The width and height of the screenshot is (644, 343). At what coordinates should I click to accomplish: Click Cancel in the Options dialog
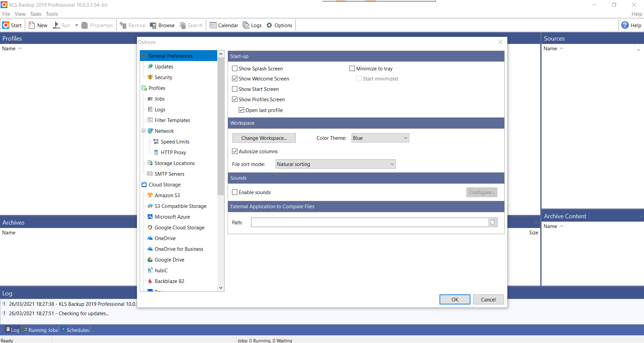click(x=488, y=299)
